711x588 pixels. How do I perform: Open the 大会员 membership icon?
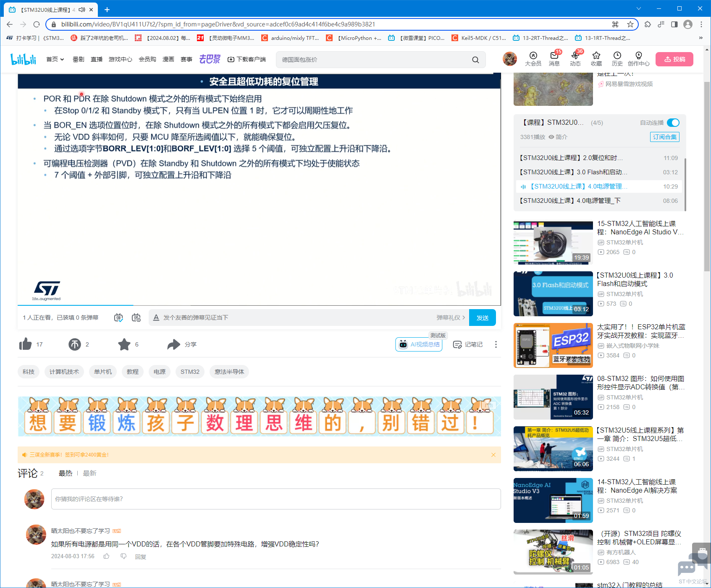[x=533, y=59]
